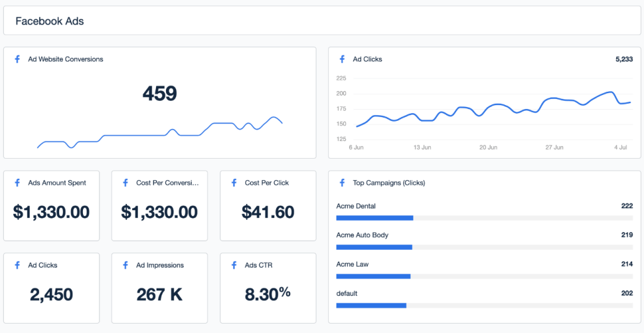Click the Acme Law progress bar
644x333 pixels.
(x=485, y=276)
